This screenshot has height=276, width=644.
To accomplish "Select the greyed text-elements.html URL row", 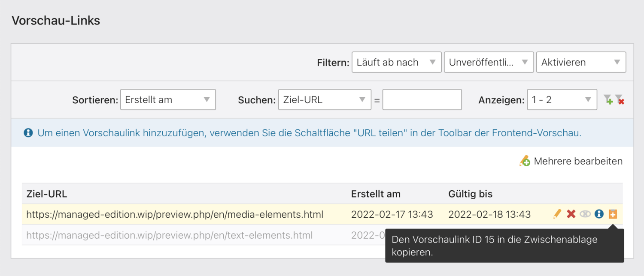I will click(169, 235).
